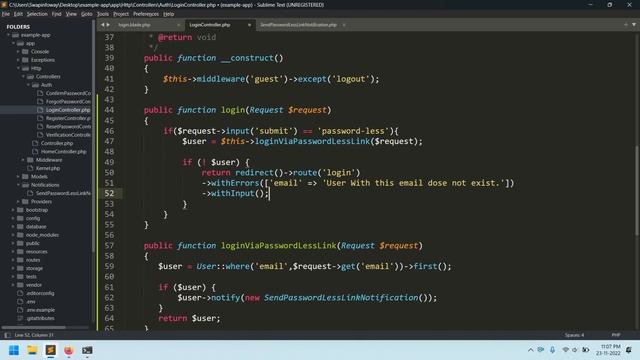Close the login.blade.php tab
Screen dimensions: 640x360
(x=178, y=25)
